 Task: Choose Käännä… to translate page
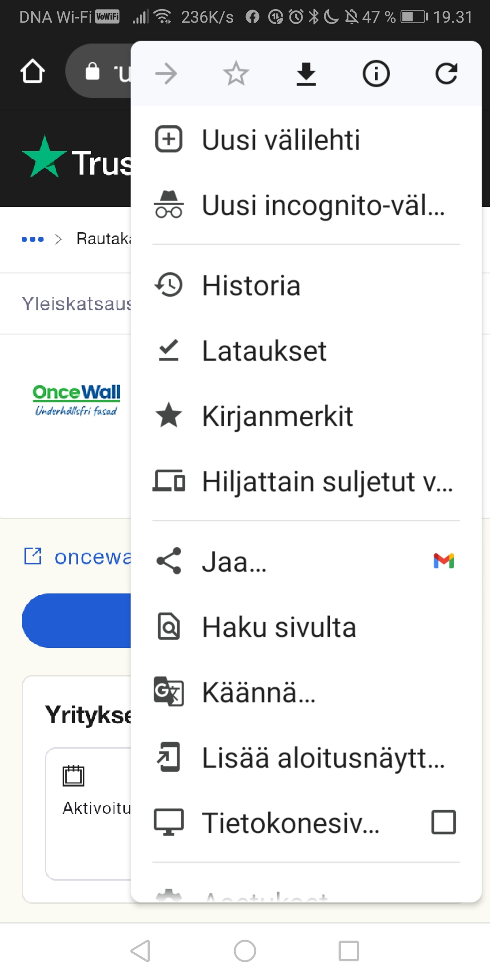tap(259, 692)
